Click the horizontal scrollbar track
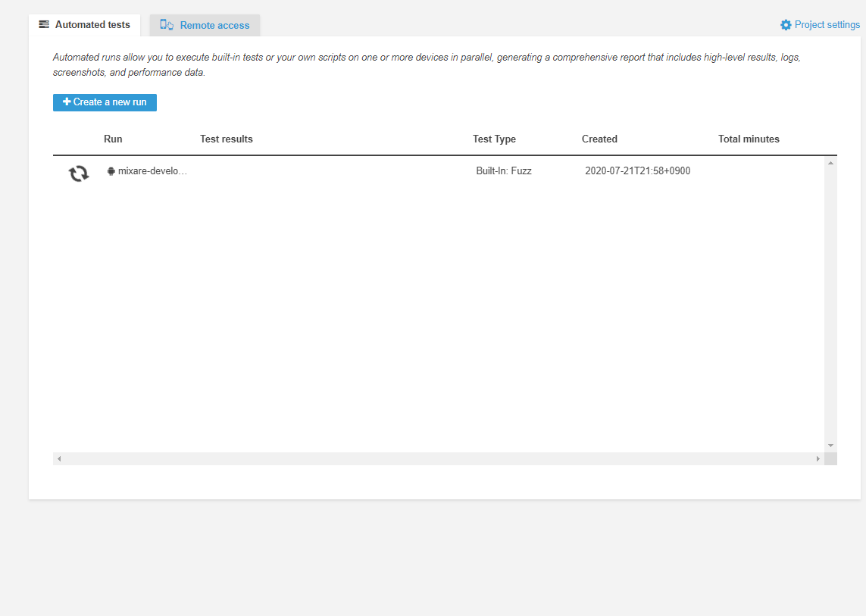 (x=439, y=458)
